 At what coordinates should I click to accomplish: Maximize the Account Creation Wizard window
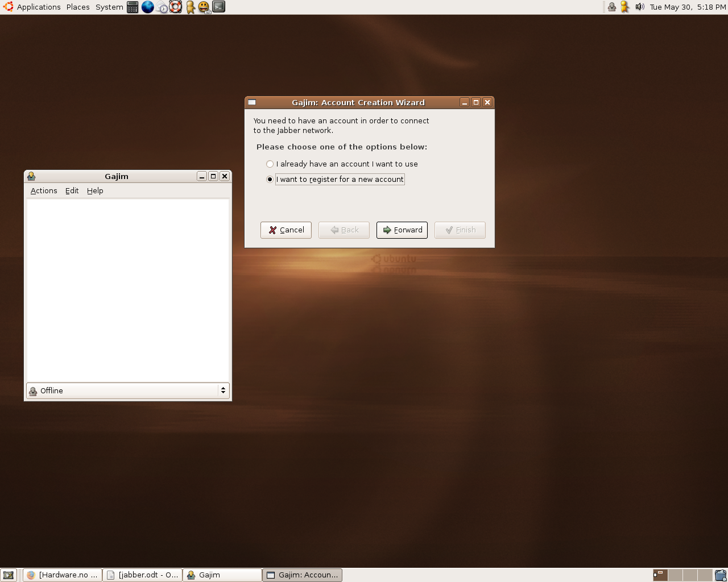(476, 102)
